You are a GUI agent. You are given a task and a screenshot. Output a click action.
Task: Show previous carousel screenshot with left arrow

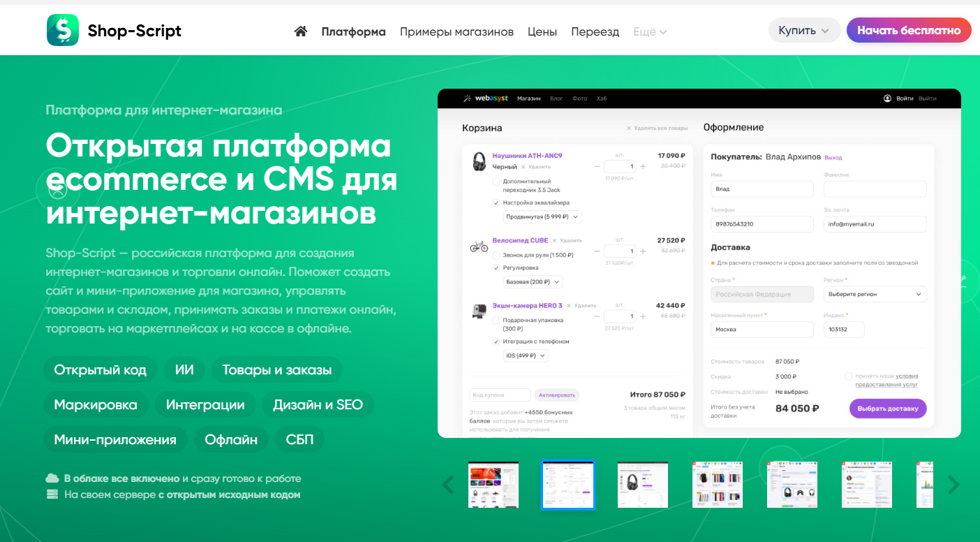click(x=449, y=484)
